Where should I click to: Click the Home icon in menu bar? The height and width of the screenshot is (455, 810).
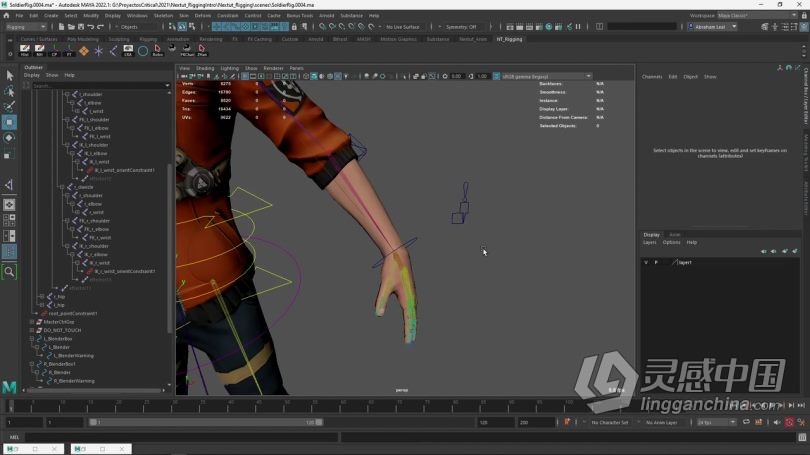coord(6,15)
